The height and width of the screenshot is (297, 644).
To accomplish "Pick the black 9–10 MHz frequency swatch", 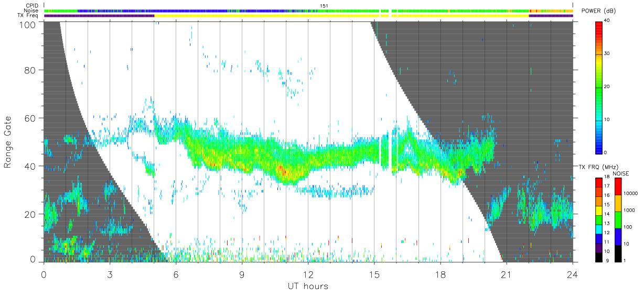I will click(x=599, y=258).
